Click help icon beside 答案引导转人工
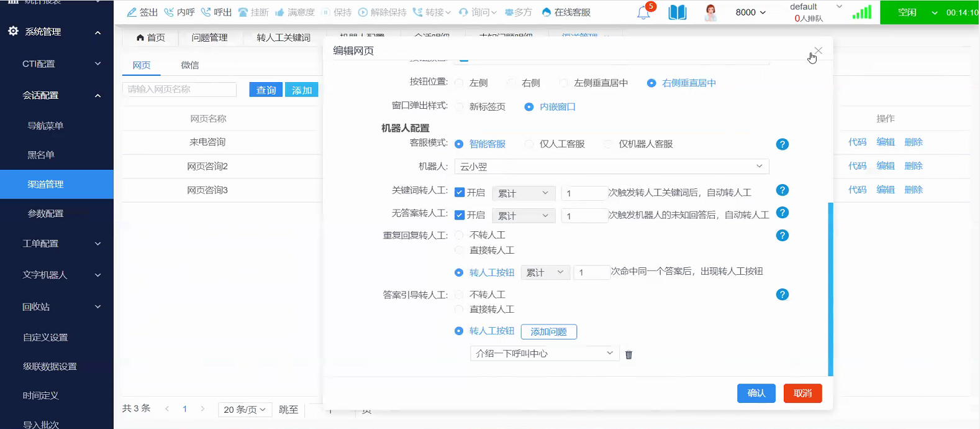The height and width of the screenshot is (429, 980). pyautogui.click(x=783, y=295)
